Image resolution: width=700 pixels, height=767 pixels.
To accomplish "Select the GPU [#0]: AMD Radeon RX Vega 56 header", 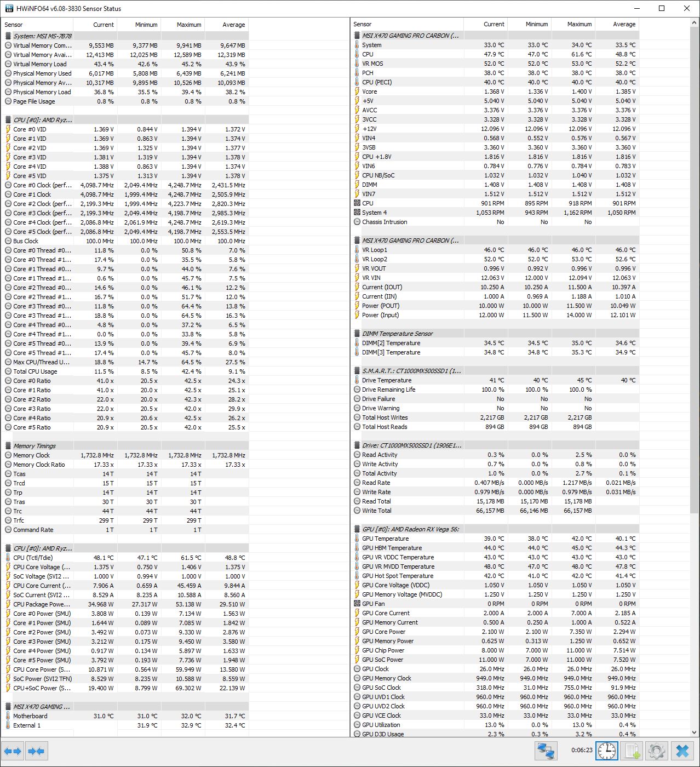I will pos(495,529).
